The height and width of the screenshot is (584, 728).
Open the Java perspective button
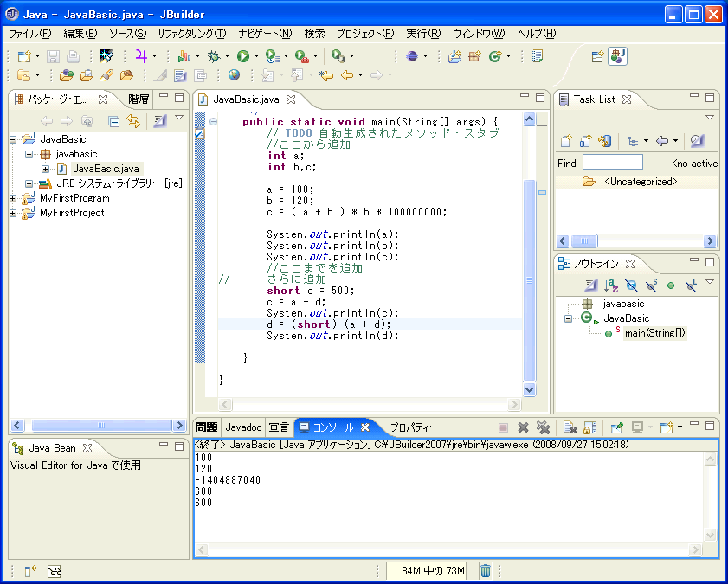[617, 56]
